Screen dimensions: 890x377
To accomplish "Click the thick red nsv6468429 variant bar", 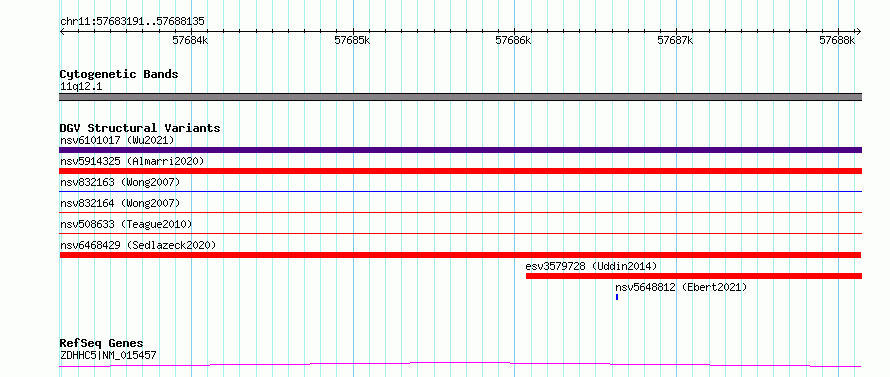I will 460,255.
